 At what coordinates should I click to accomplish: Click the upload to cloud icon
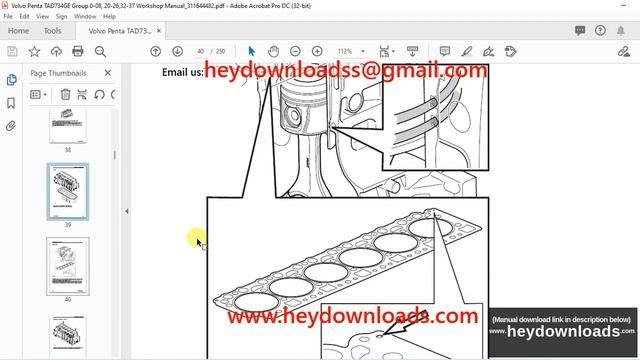pyautogui.click(x=56, y=51)
